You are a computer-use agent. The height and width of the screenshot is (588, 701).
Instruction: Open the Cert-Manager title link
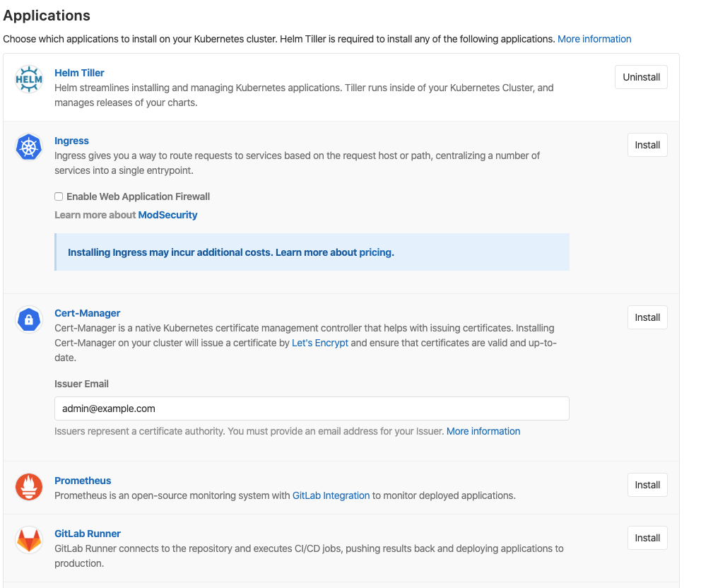tap(88, 313)
